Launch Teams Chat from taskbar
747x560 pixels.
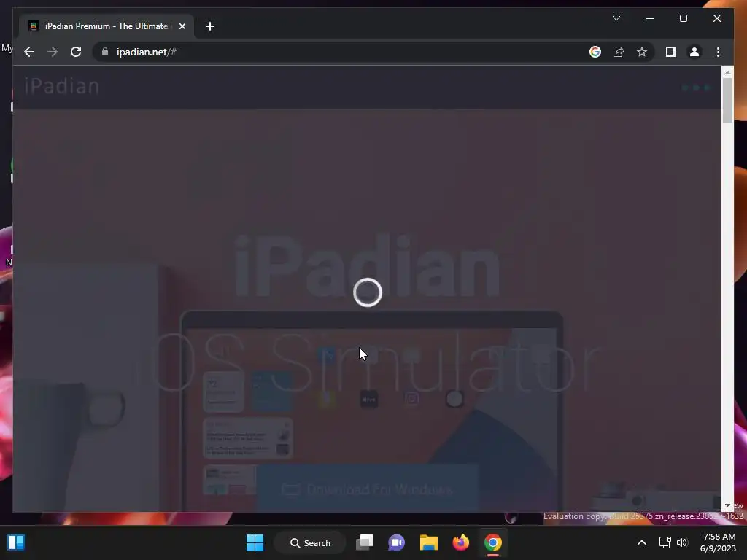point(396,542)
